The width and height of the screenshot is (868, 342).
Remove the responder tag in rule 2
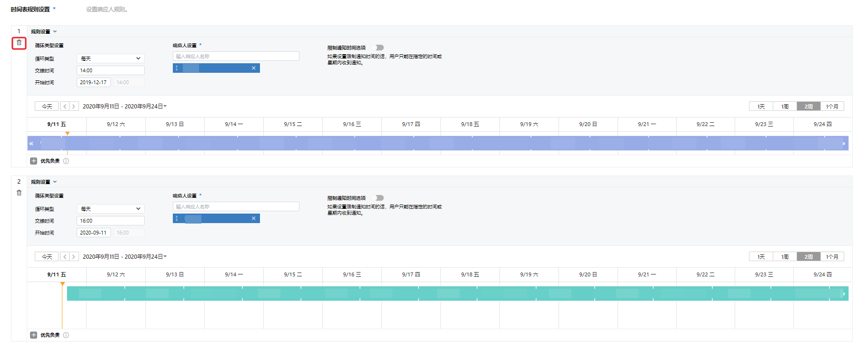253,218
